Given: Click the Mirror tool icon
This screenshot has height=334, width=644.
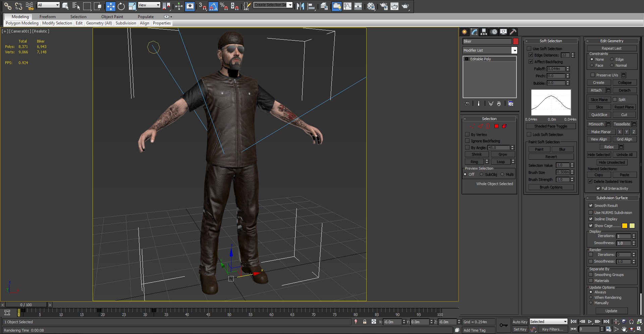Looking at the screenshot, I should 300,6.
